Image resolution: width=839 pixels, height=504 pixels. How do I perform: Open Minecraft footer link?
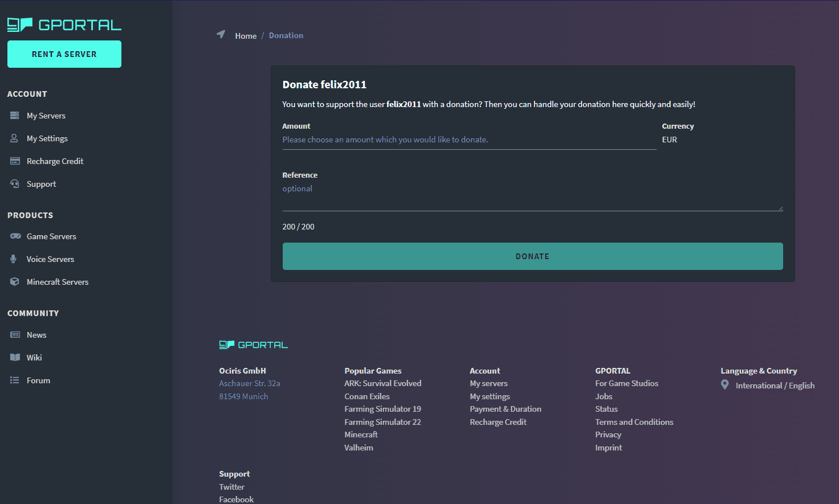coord(361,435)
